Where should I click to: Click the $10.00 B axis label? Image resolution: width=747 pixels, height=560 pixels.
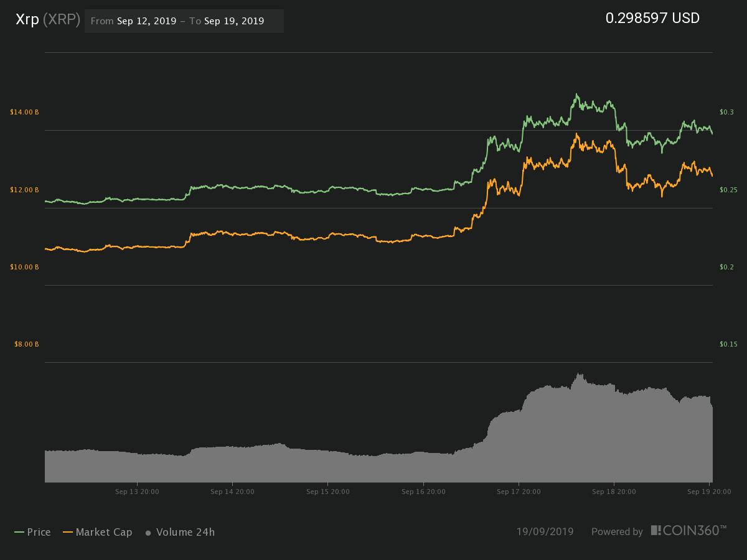pyautogui.click(x=24, y=267)
